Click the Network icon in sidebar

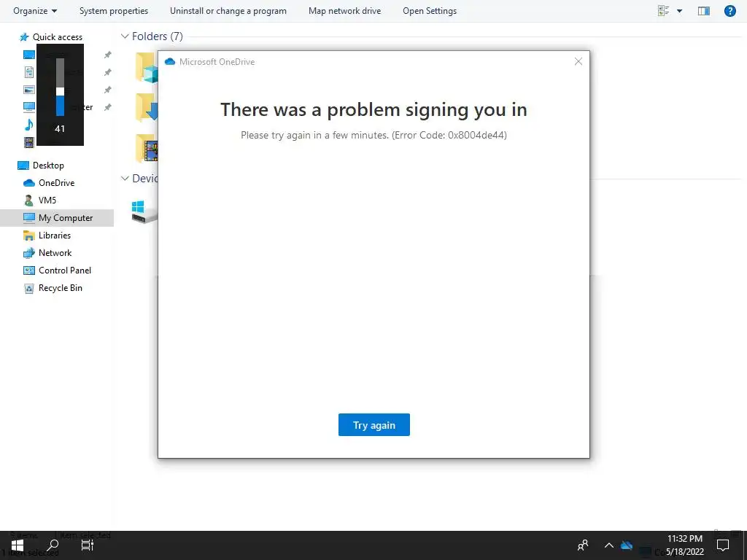pos(29,253)
